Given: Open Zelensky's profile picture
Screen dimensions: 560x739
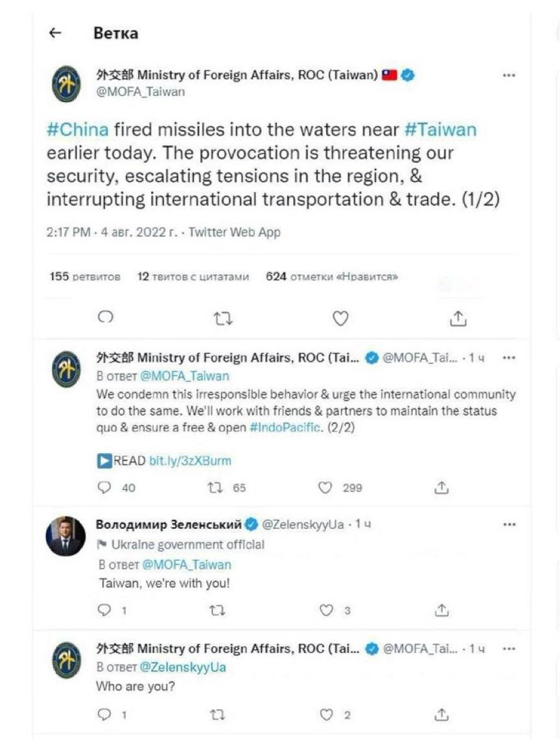Looking at the screenshot, I should point(65,536).
